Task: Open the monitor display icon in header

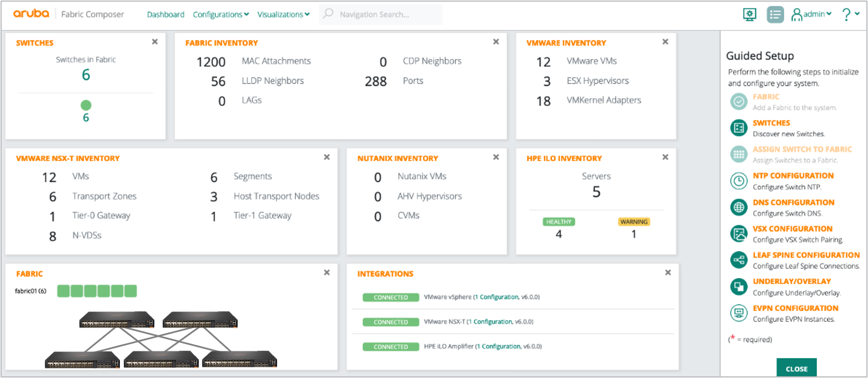Action: coord(750,14)
